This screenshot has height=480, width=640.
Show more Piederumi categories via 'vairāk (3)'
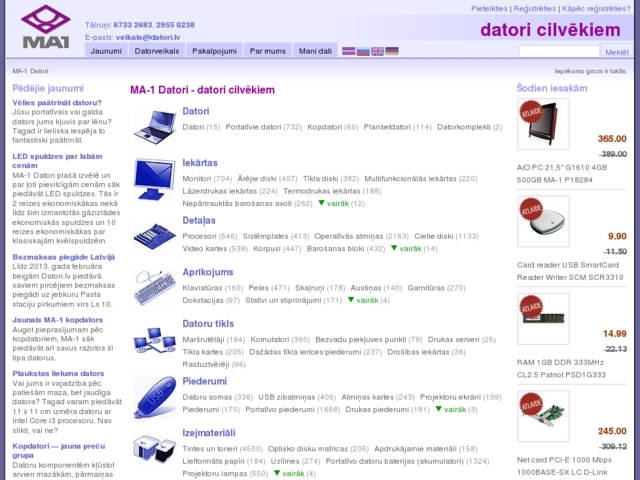[x=449, y=409]
